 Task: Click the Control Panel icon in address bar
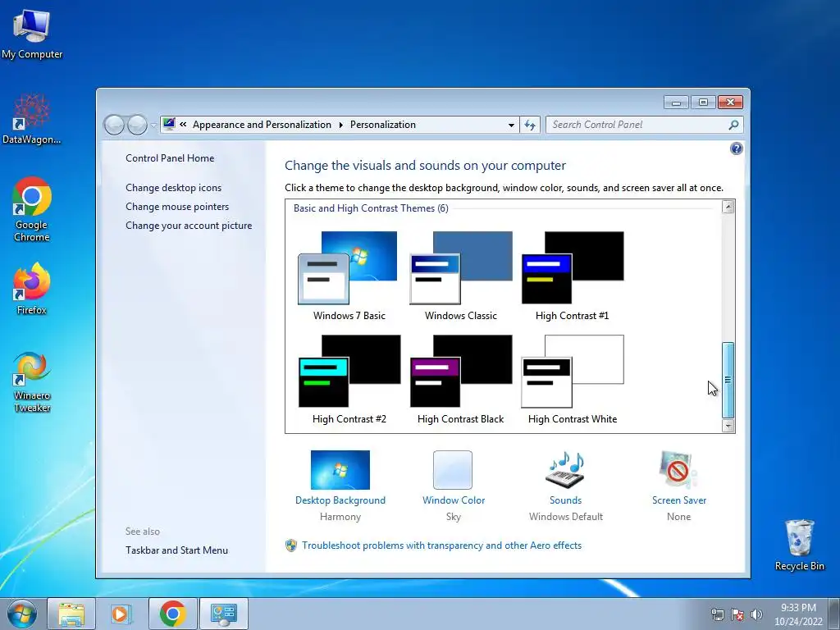pyautogui.click(x=169, y=124)
